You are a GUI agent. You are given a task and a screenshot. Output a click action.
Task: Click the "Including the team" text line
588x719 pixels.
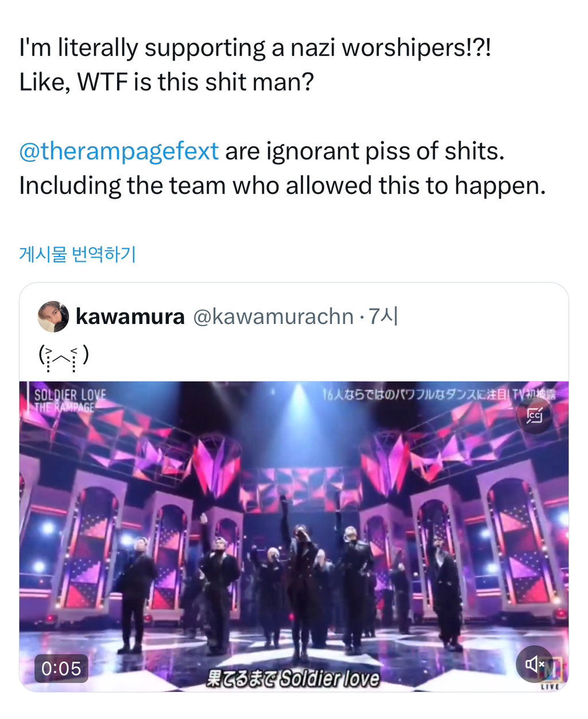point(282,186)
